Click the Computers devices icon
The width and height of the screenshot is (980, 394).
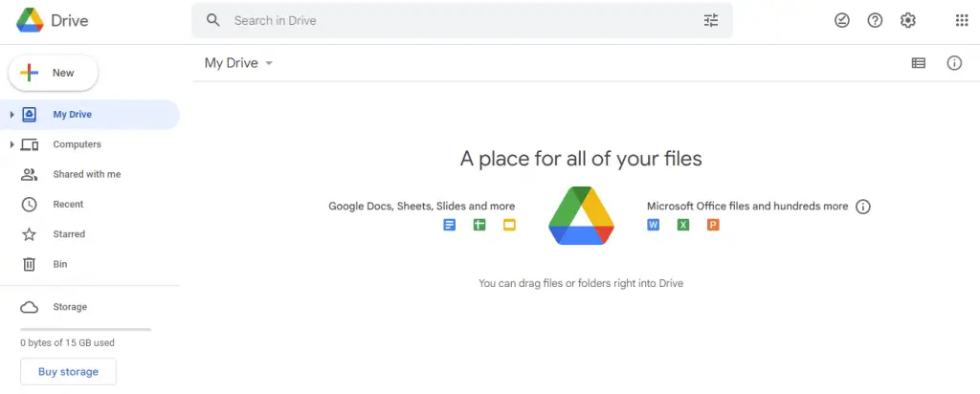tap(30, 144)
